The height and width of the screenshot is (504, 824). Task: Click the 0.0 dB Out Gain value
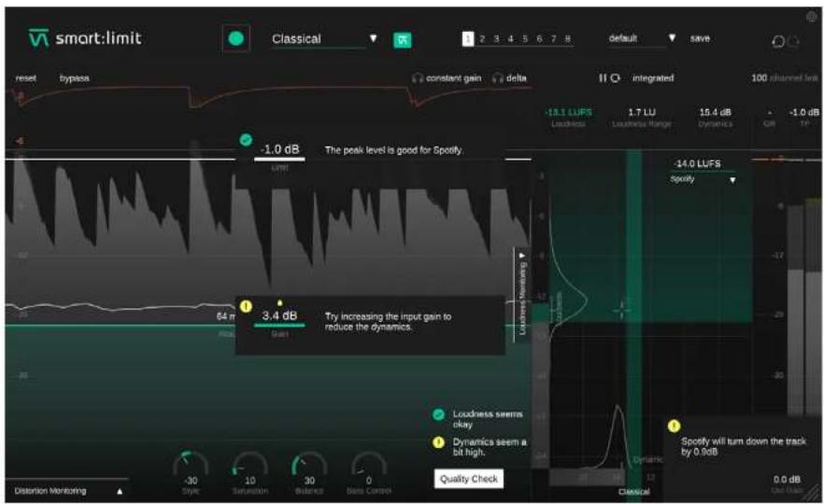pos(787,480)
